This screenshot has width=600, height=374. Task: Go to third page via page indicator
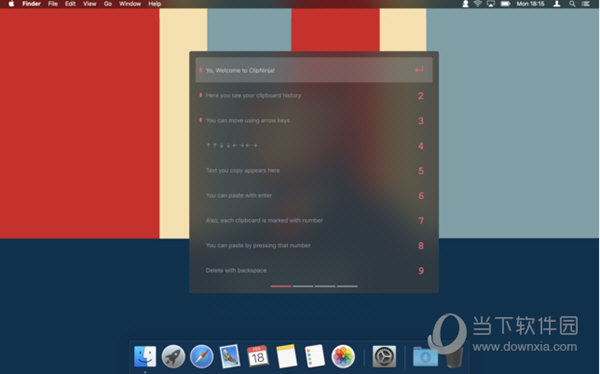325,286
